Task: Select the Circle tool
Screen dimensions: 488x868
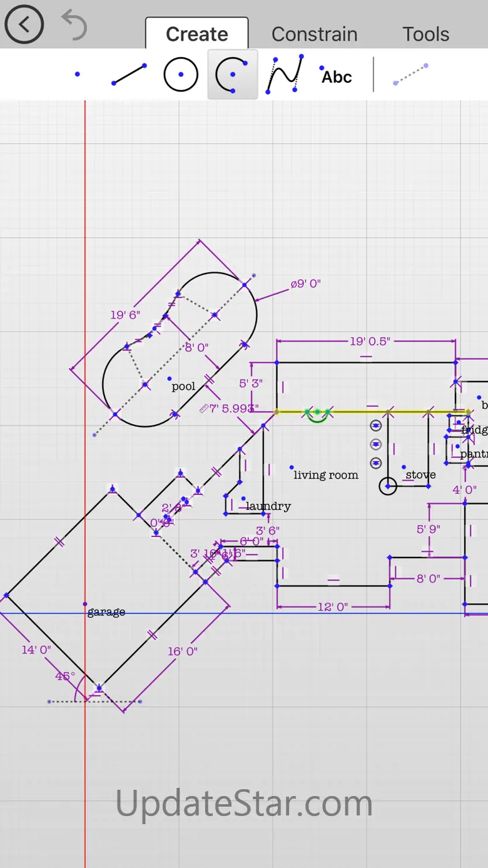Action: coord(181,74)
